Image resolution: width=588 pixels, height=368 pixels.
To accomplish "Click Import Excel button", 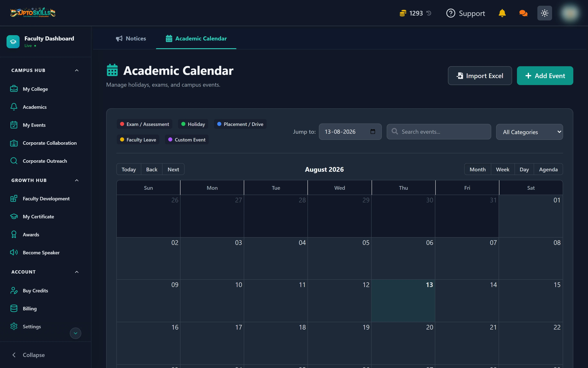I will 480,76.
